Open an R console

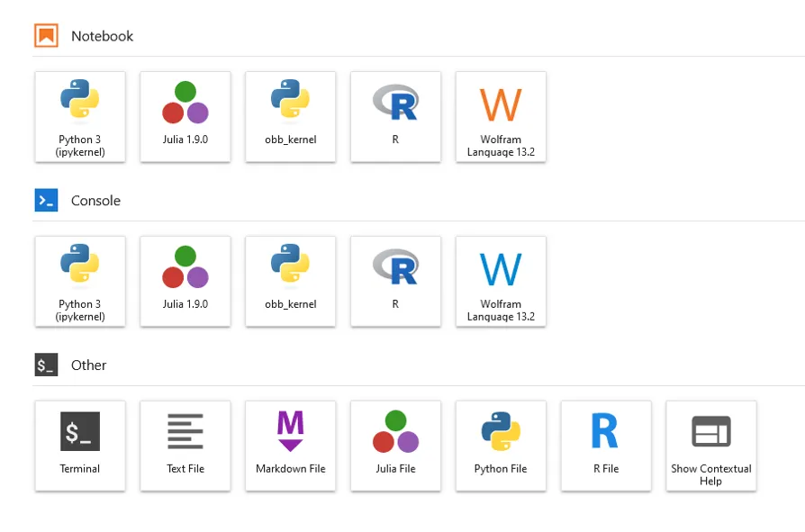pos(396,282)
